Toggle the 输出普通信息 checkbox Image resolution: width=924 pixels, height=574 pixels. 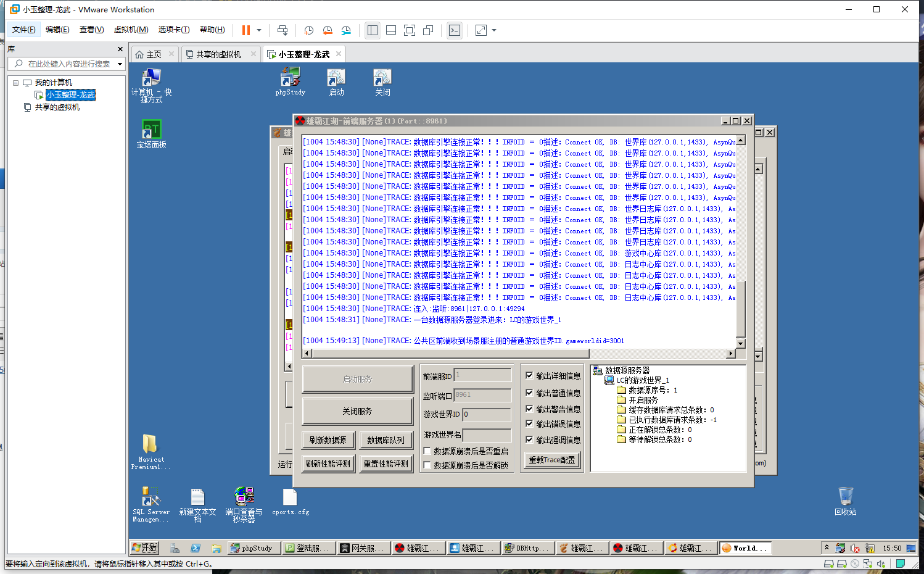[529, 393]
